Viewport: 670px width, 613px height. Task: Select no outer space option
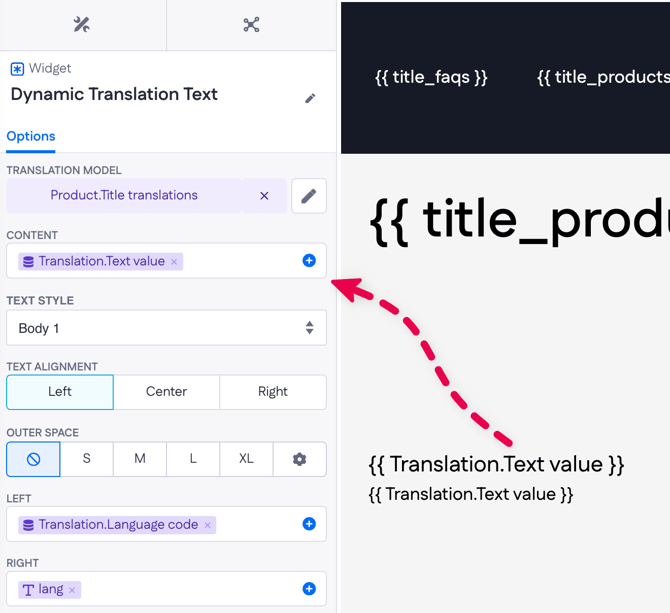pyautogui.click(x=33, y=459)
